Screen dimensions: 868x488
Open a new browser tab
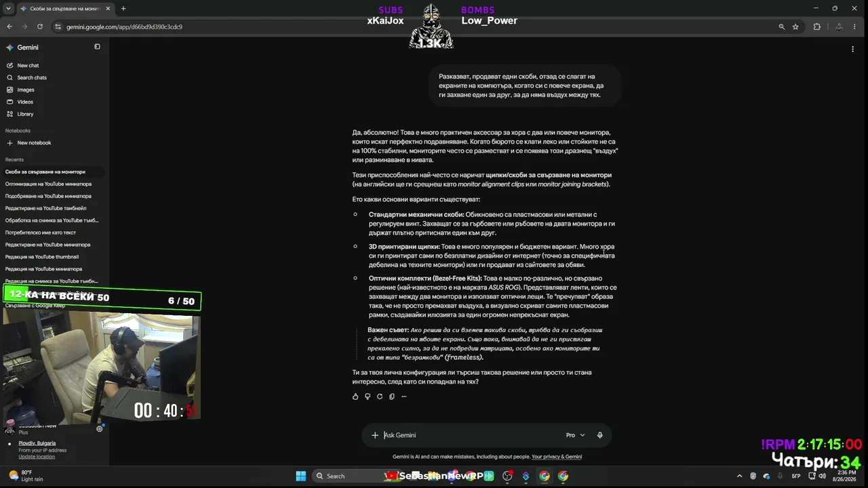pyautogui.click(x=123, y=9)
